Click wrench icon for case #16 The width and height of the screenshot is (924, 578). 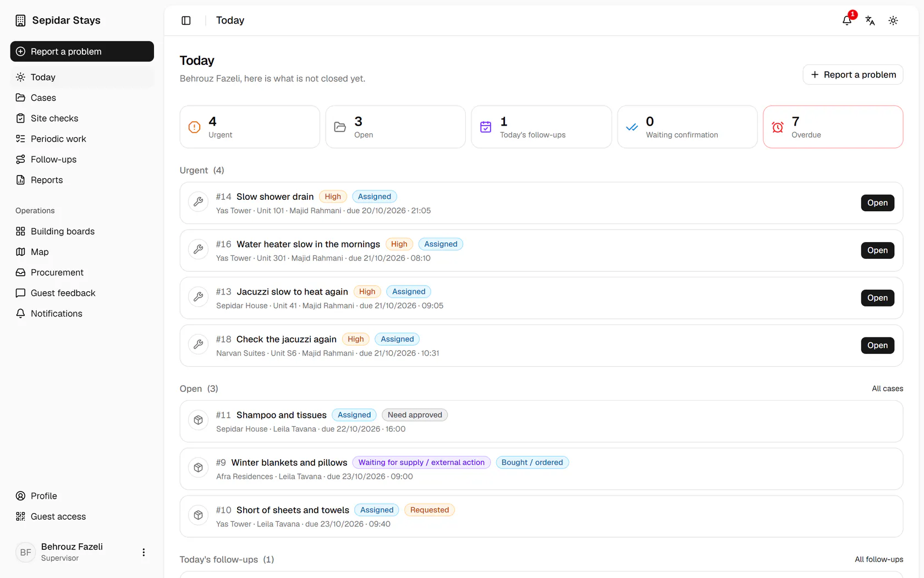[x=199, y=250]
